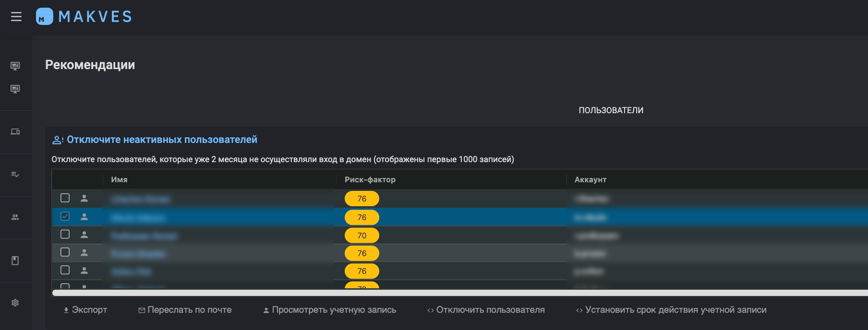
Task: Click Переслать по почте button
Action: tap(185, 310)
